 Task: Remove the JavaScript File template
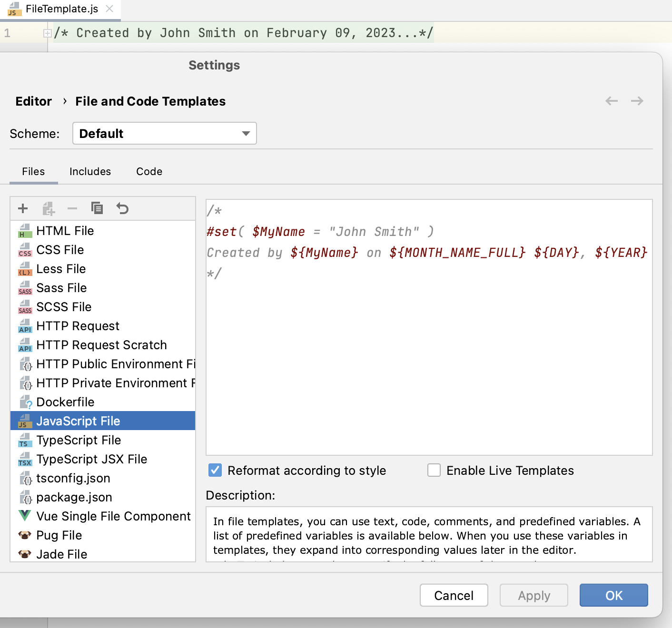(x=72, y=208)
